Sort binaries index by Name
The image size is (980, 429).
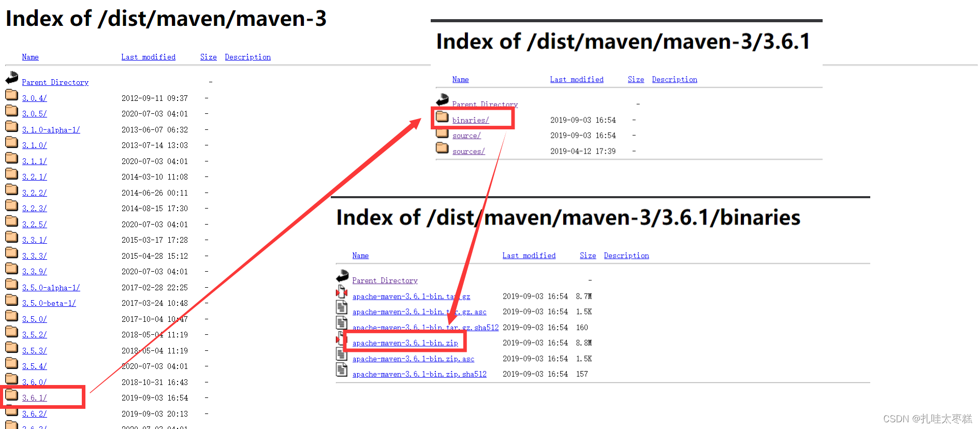tap(360, 256)
